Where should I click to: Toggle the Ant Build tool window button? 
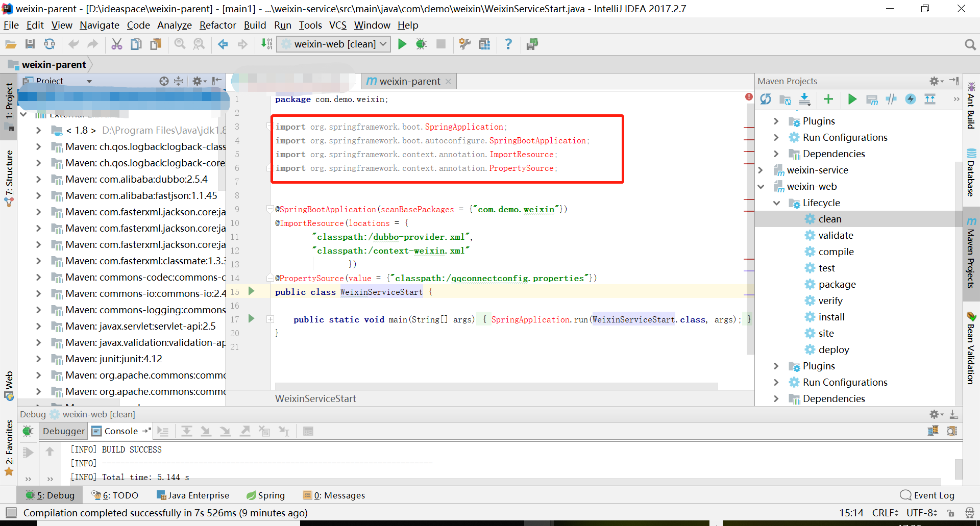[x=971, y=105]
